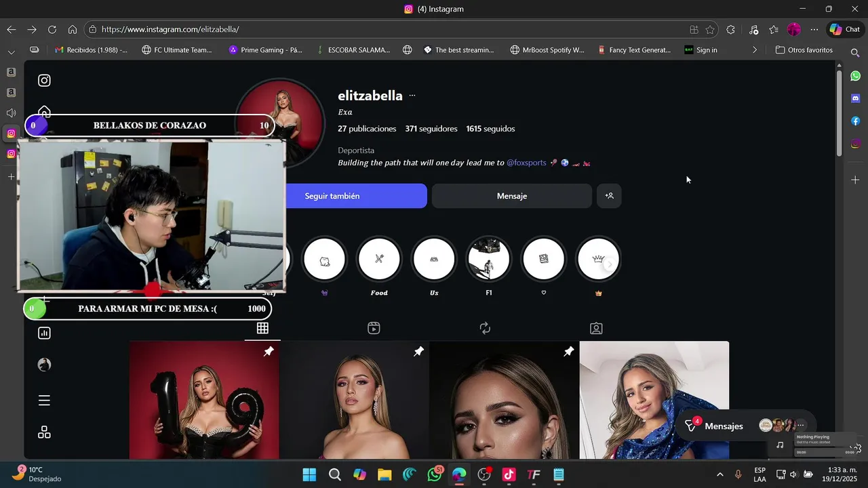Click the Instagram logo in the sidebar
The image size is (868, 488).
(x=44, y=81)
